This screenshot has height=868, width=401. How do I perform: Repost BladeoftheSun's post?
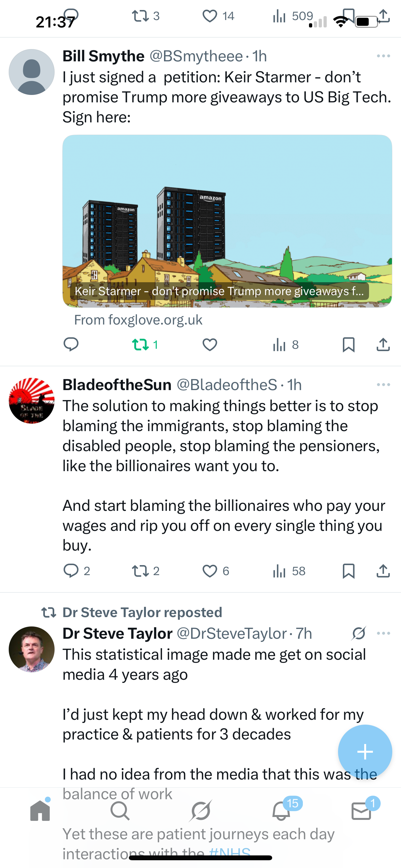(x=140, y=571)
